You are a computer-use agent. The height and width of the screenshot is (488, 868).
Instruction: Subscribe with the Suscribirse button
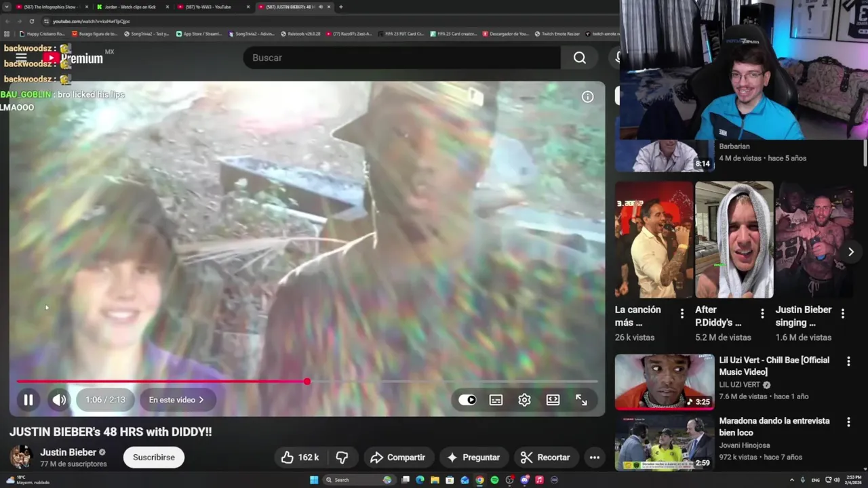[x=154, y=457]
